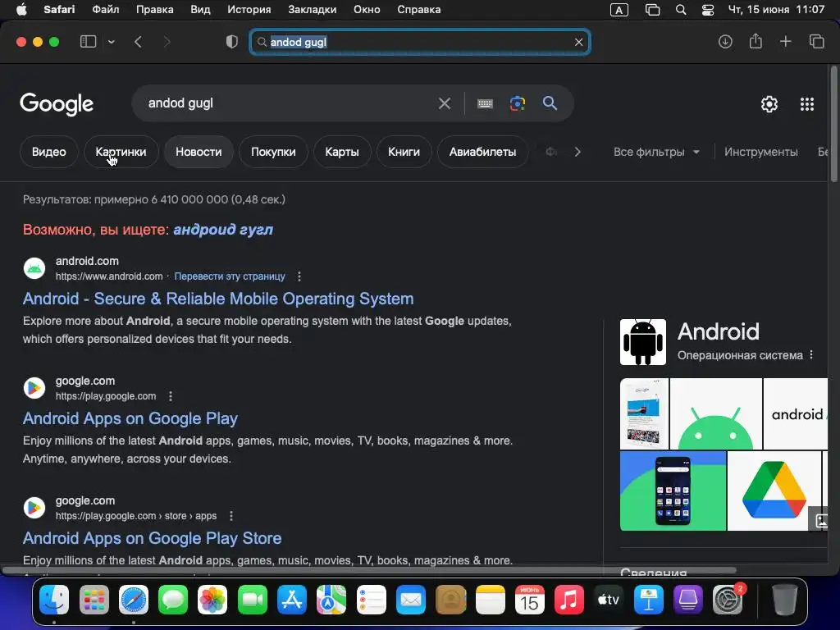The height and width of the screenshot is (630, 840).
Task: Click the Safari forward arrow
Action: coord(167,42)
